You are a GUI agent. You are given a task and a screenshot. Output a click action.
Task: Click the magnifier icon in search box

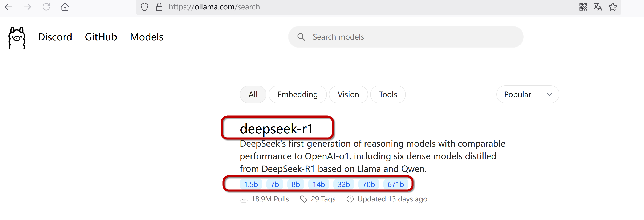(301, 37)
